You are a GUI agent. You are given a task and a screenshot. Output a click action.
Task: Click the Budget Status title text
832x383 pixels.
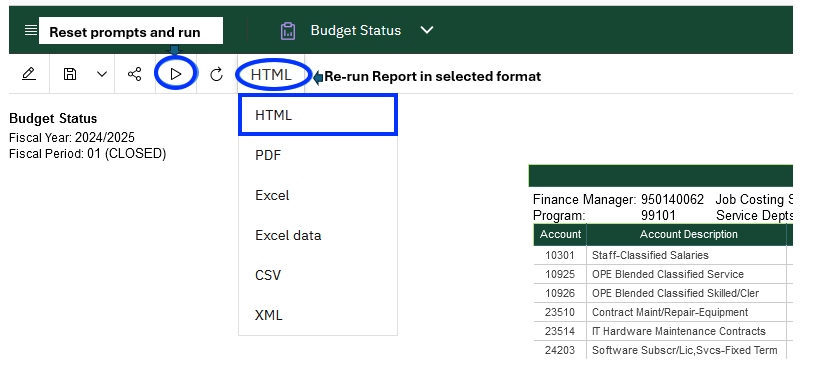tap(356, 31)
